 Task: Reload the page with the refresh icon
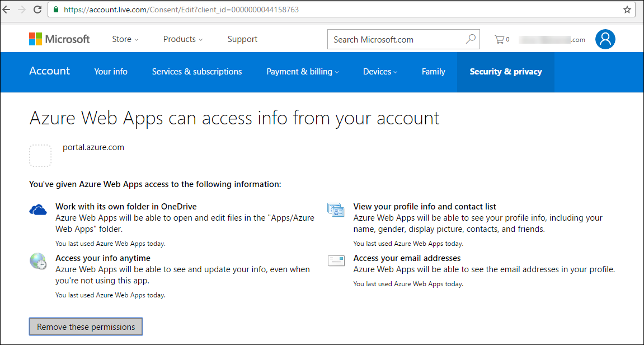pos(37,10)
